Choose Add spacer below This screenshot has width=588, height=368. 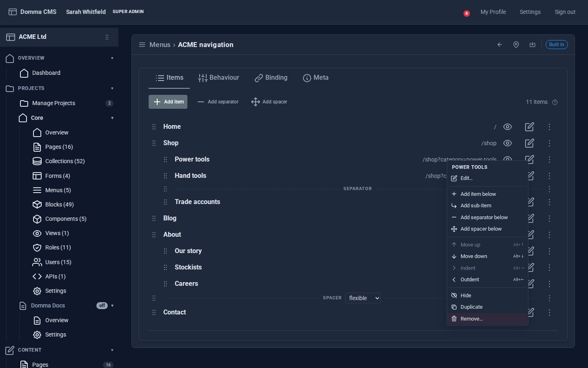point(488,229)
